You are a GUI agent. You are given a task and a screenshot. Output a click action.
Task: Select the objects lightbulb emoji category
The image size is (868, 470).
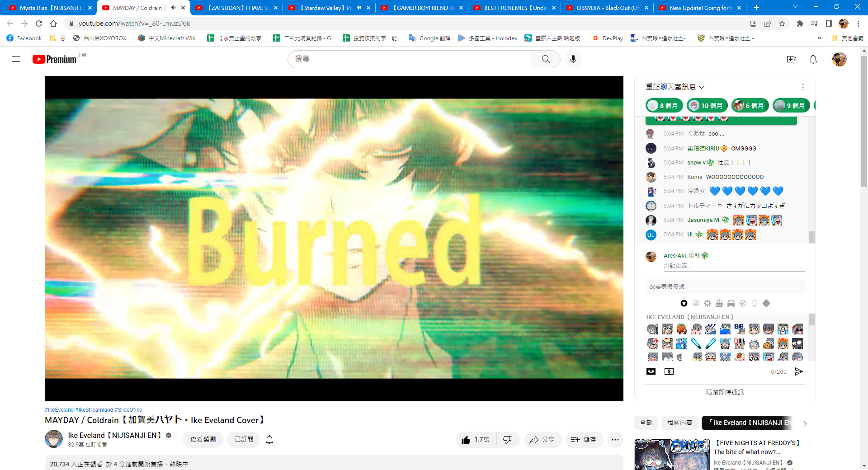(x=755, y=303)
